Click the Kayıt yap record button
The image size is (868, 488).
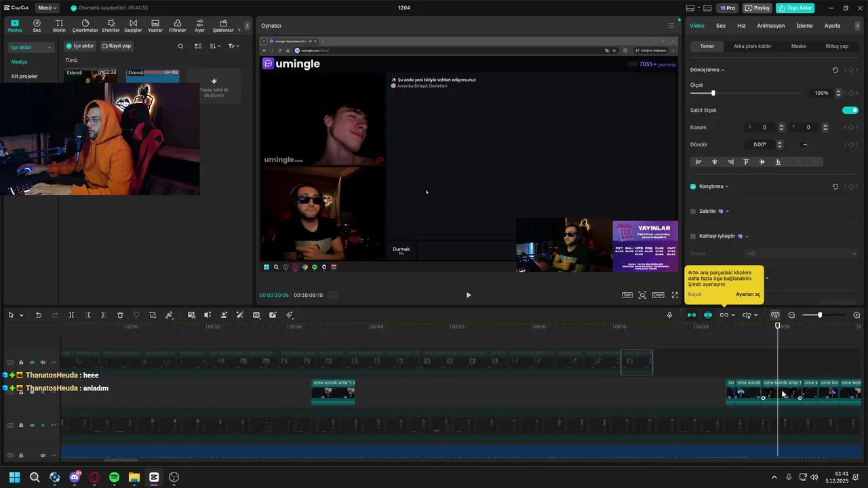point(117,46)
